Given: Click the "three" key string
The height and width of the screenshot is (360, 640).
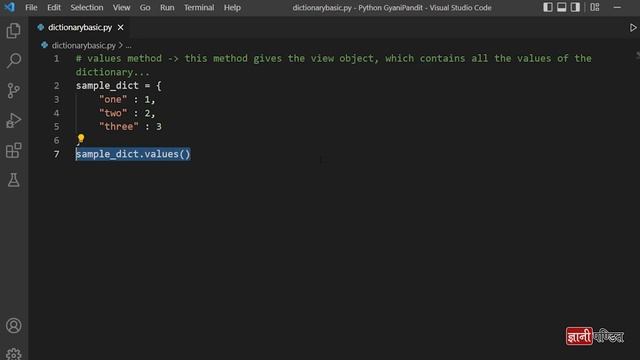Looking at the screenshot, I should (x=119, y=127).
